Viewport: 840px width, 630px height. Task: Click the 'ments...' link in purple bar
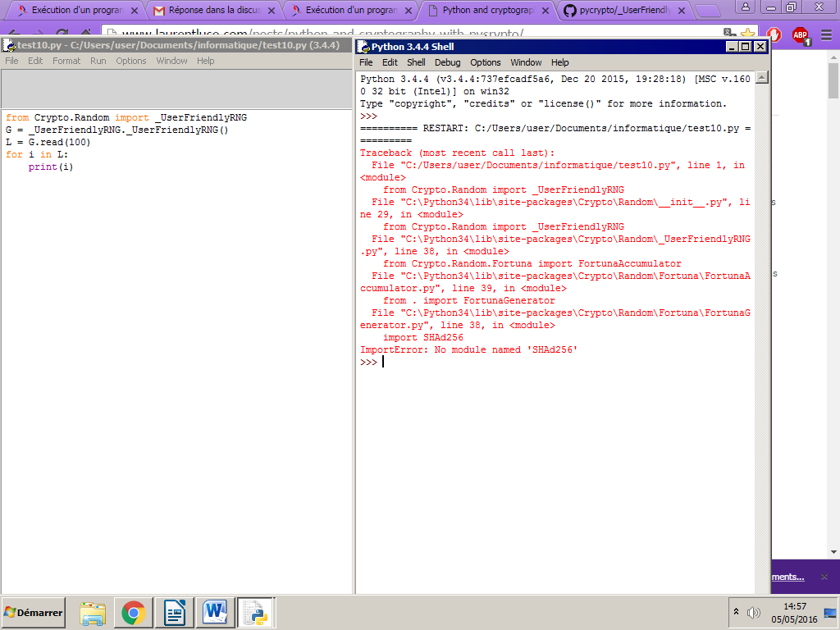point(787,577)
